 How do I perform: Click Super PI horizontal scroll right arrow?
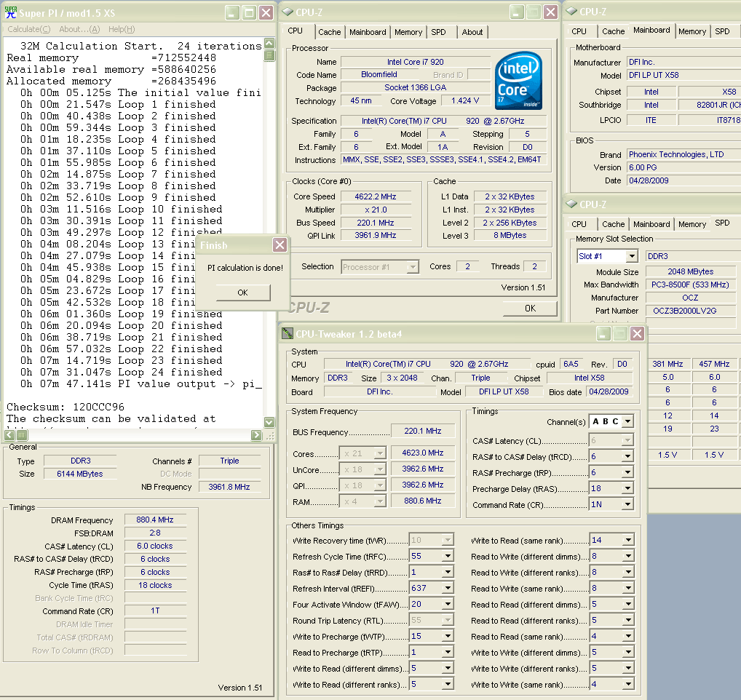coord(256,434)
